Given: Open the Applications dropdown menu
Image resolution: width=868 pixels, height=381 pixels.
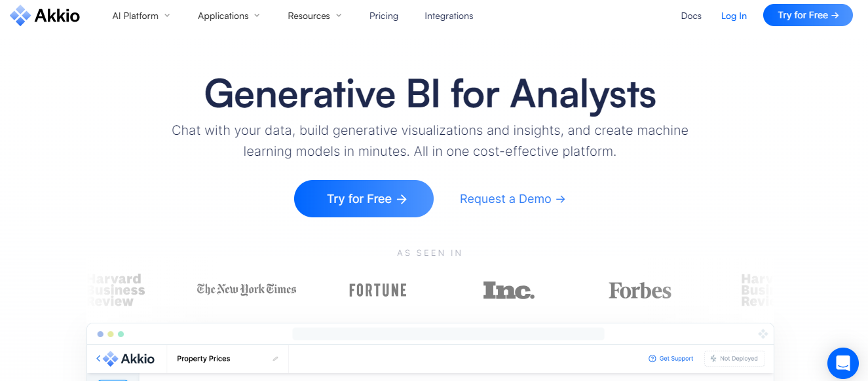Looking at the screenshot, I should pos(229,15).
